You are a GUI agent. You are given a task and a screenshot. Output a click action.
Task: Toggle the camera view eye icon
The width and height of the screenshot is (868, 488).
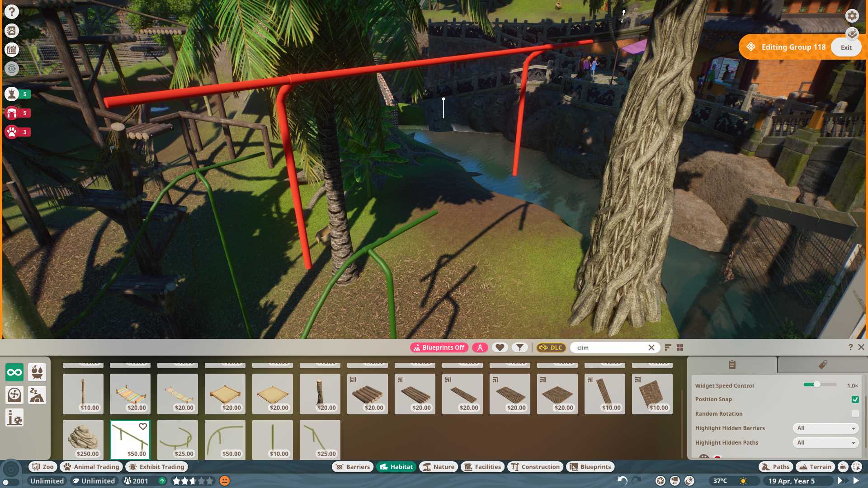[x=12, y=69]
